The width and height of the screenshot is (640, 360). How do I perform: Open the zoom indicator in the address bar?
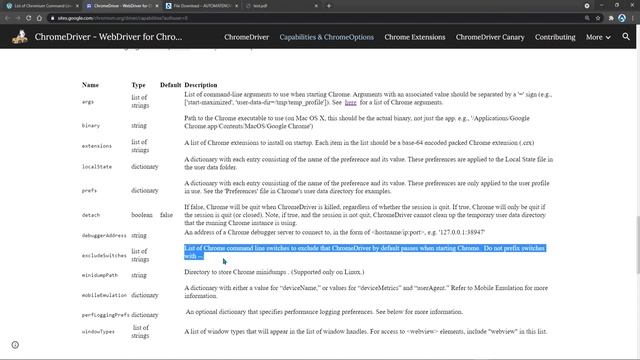coord(587,18)
